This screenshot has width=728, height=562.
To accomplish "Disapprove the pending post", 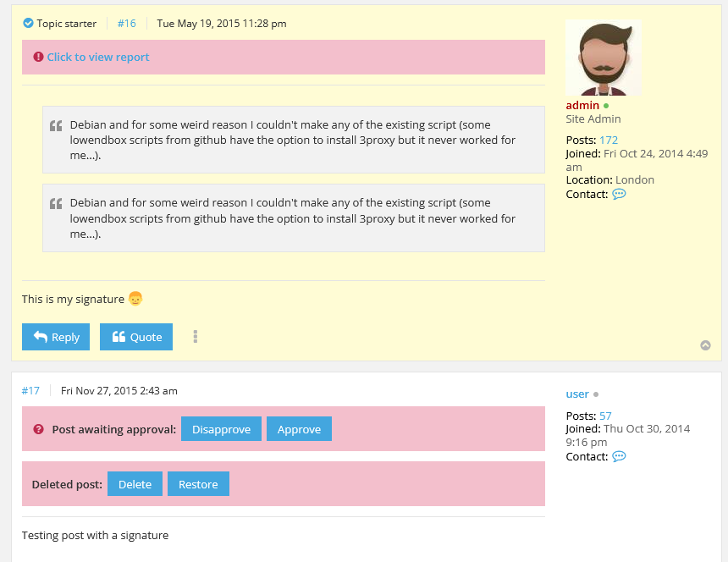I will pos(221,429).
